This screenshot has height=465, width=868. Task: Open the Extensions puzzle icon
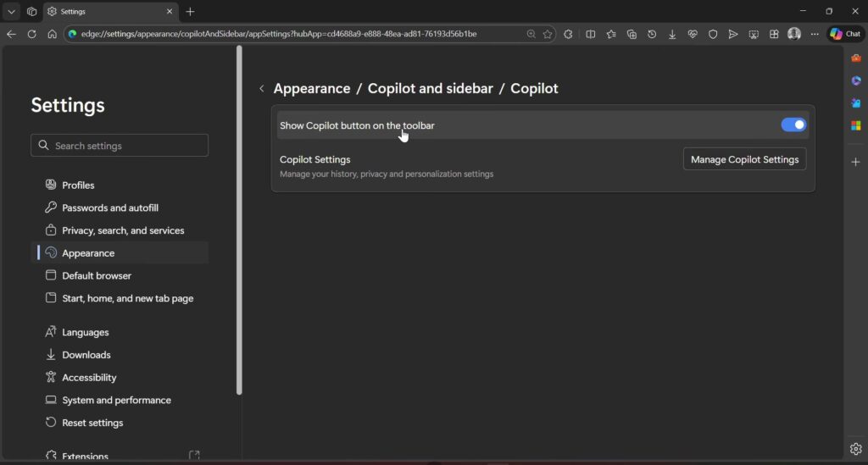pos(568,34)
